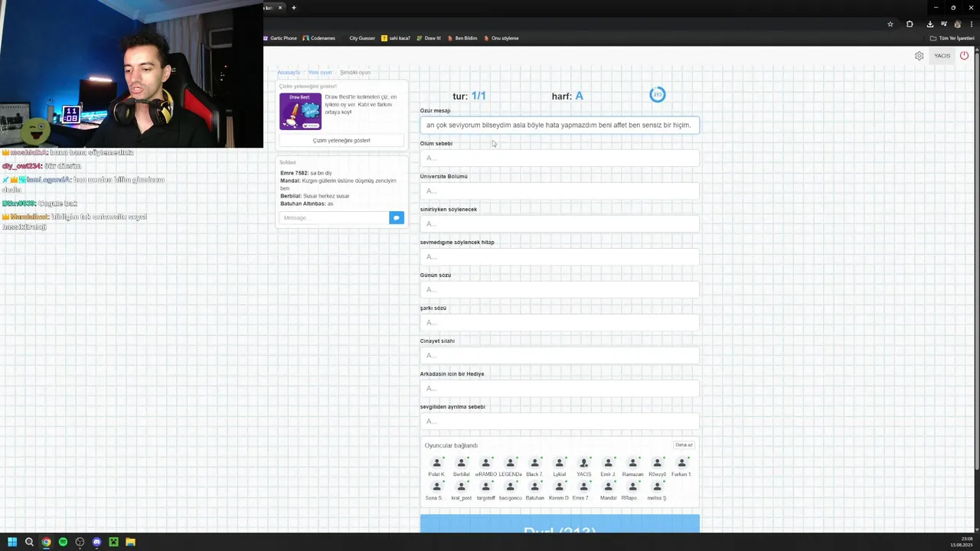Click the Oyuncular bağlandı heading
The width and height of the screenshot is (980, 551).
(x=451, y=445)
